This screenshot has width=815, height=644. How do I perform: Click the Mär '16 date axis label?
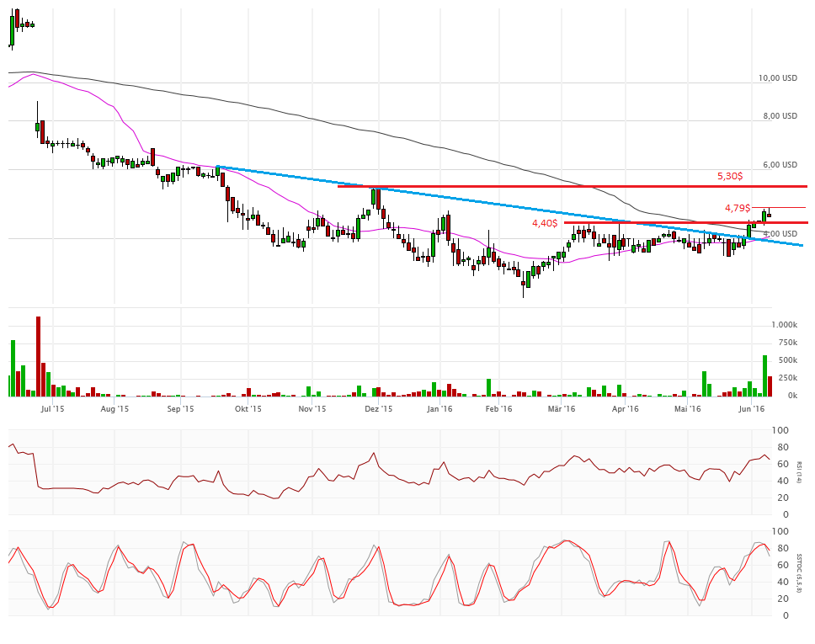click(561, 409)
